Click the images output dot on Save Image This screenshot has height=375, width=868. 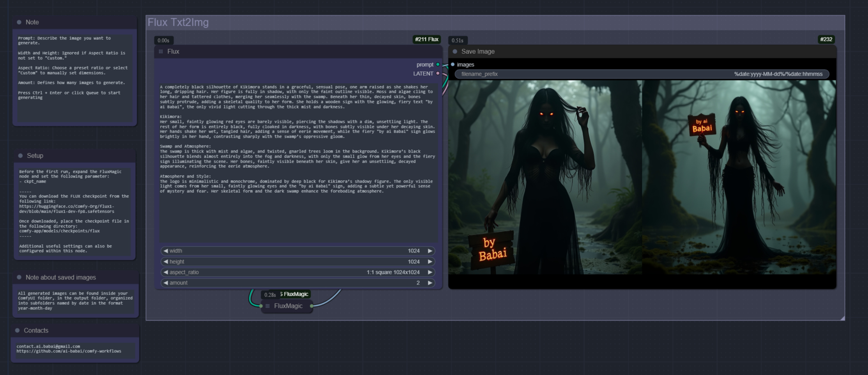coord(452,64)
